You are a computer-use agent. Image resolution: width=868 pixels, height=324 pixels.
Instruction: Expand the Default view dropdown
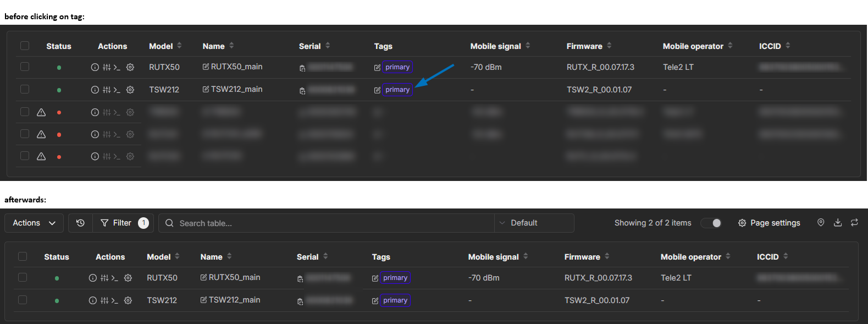(534, 223)
